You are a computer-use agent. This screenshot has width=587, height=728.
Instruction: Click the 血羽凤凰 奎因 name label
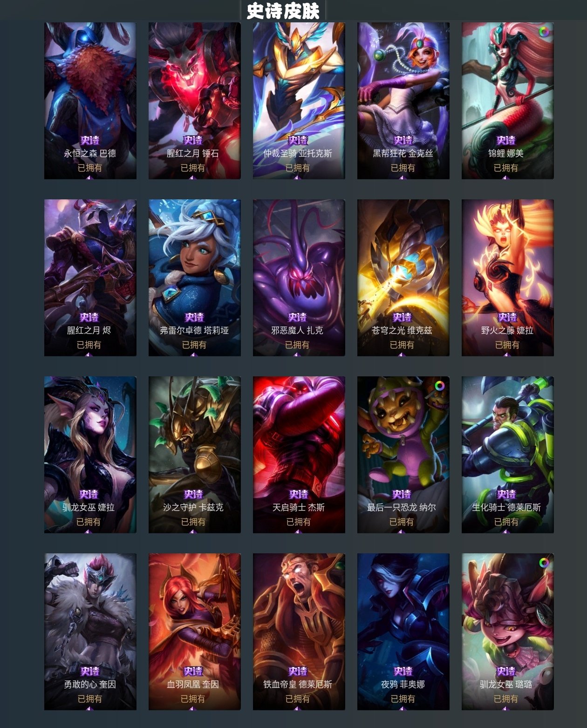click(193, 684)
